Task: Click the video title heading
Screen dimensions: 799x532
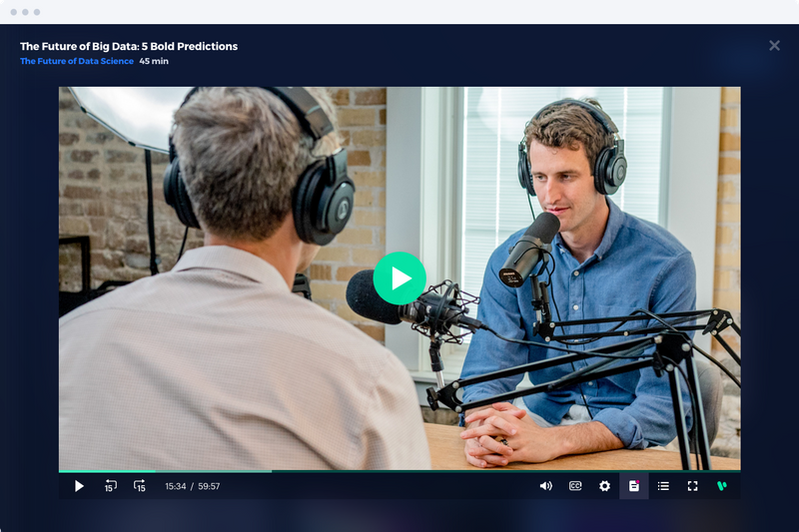Action: (129, 46)
